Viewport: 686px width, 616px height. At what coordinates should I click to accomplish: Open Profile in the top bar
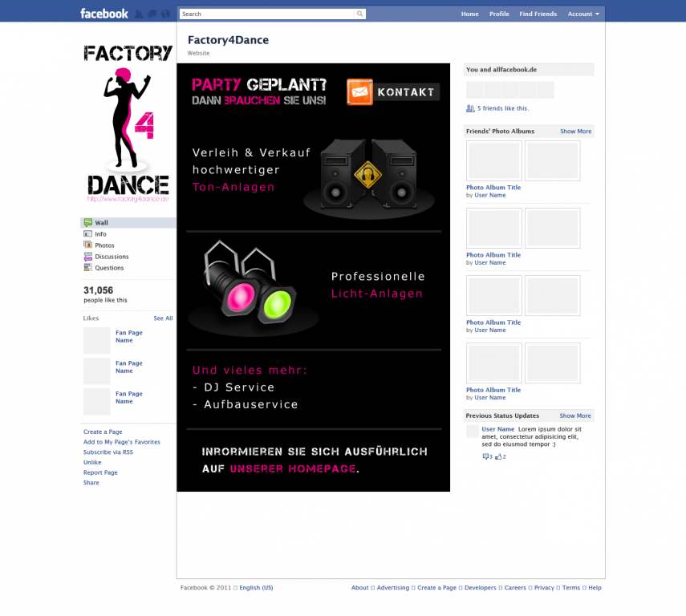pos(499,14)
